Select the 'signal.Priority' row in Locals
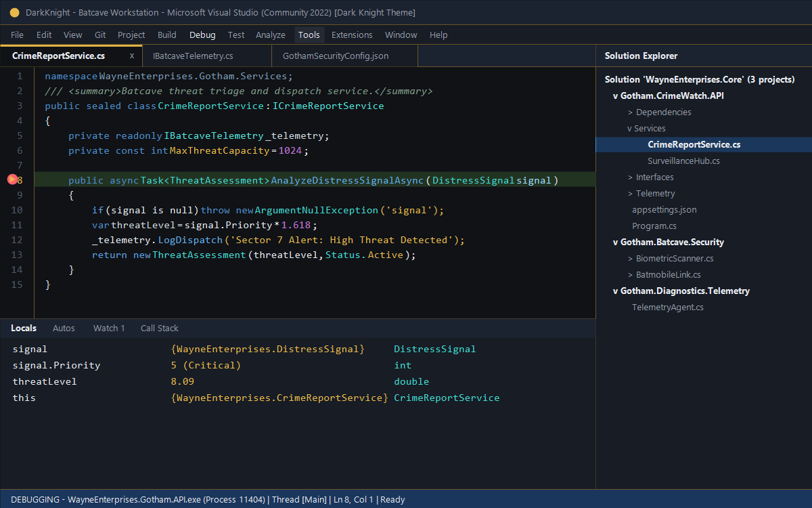 pos(298,365)
